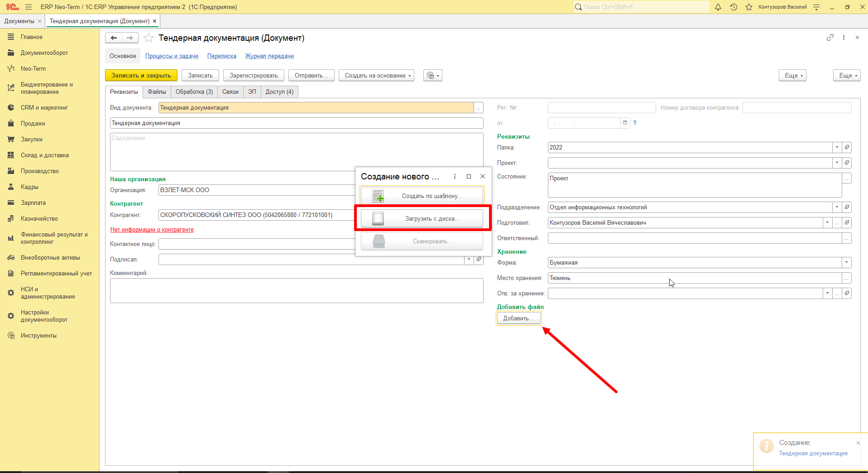This screenshot has width=868, height=473.
Task: Open calendar picker for date field
Action: 625,123
